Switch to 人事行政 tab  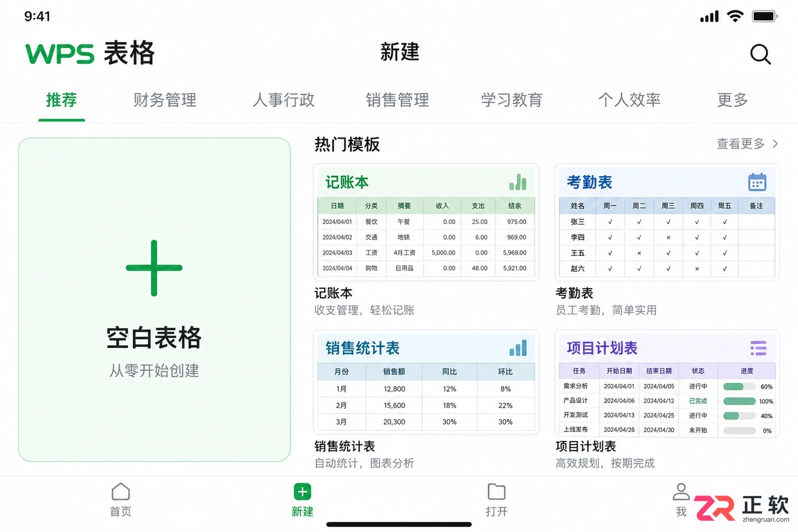click(284, 100)
